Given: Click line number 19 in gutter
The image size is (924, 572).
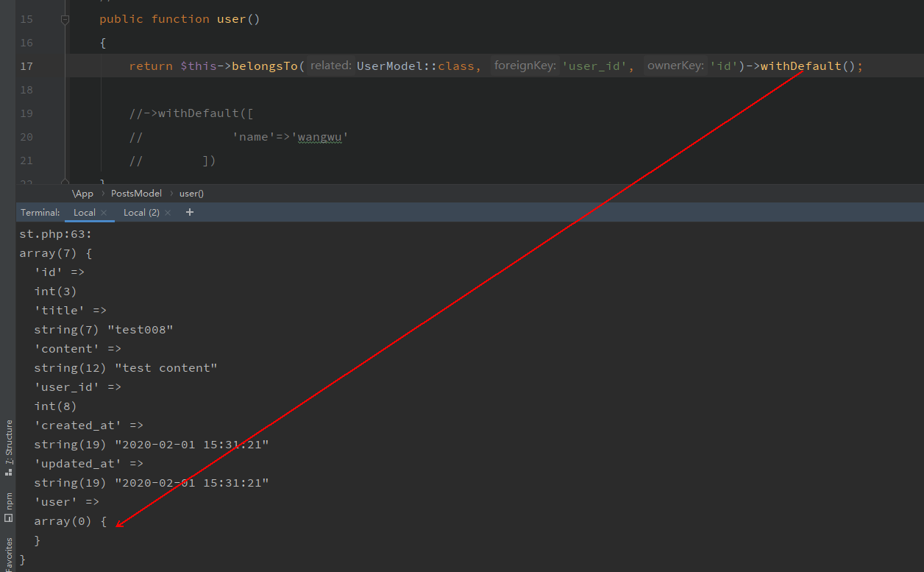Looking at the screenshot, I should coord(26,113).
